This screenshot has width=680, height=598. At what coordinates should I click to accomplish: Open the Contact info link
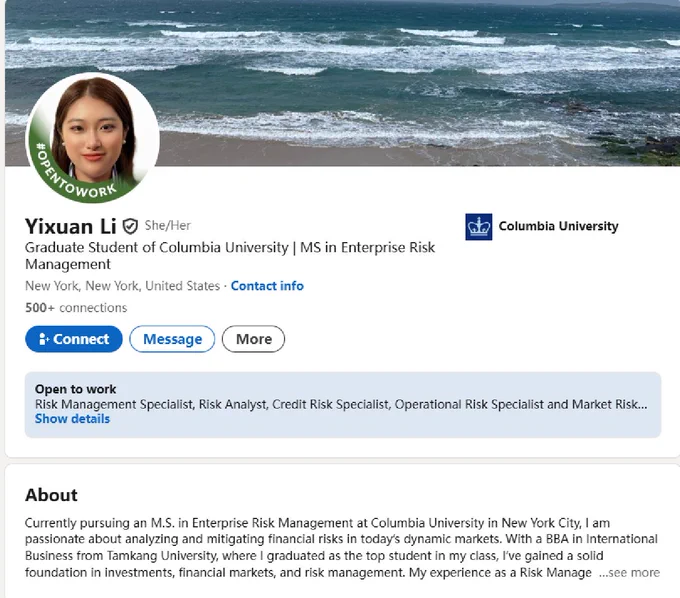pos(267,286)
